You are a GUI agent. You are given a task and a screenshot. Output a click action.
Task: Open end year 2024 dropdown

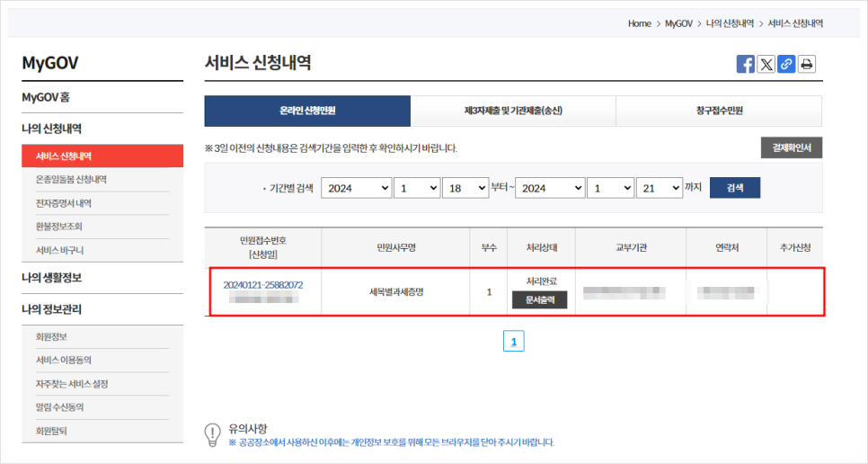click(x=550, y=188)
